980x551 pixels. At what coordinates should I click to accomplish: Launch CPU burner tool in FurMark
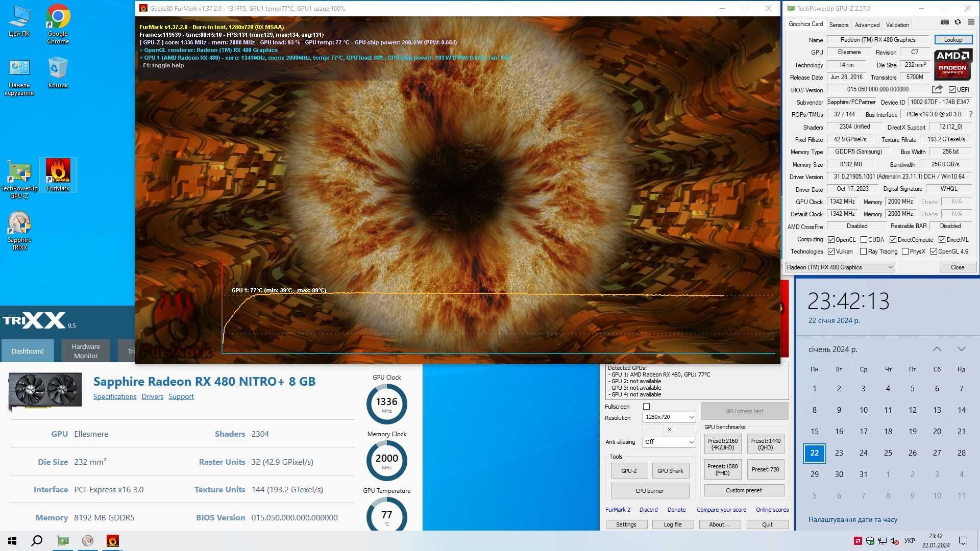point(650,491)
